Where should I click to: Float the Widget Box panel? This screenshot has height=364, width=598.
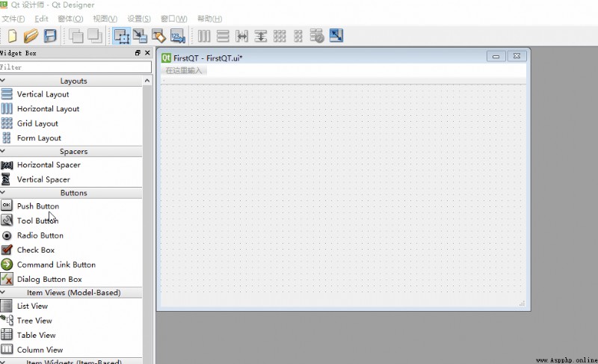pos(138,53)
